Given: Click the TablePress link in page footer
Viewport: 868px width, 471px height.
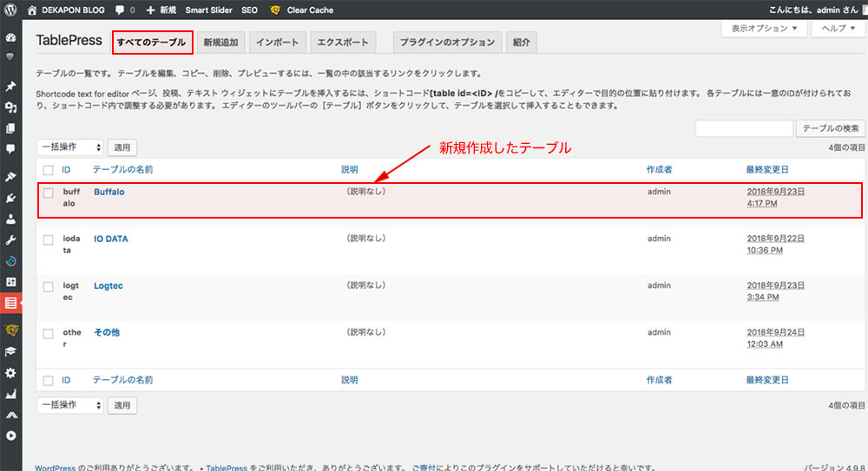Looking at the screenshot, I should click(x=227, y=468).
